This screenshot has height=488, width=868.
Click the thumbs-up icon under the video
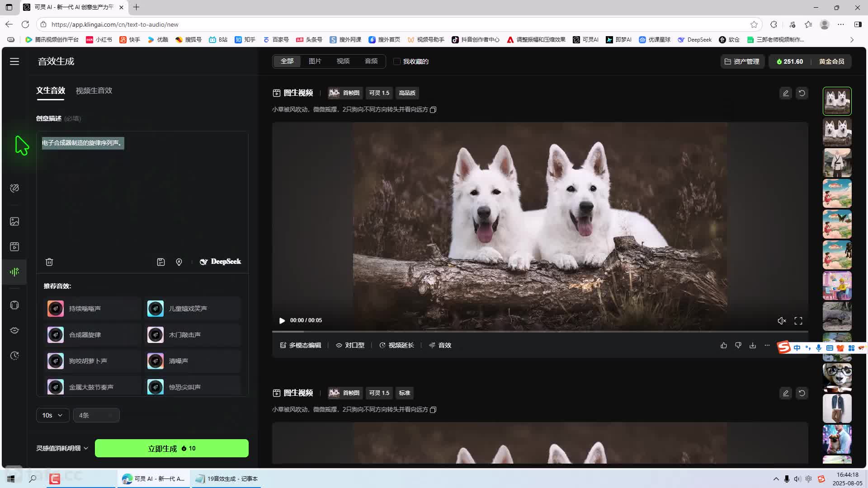[x=723, y=345]
